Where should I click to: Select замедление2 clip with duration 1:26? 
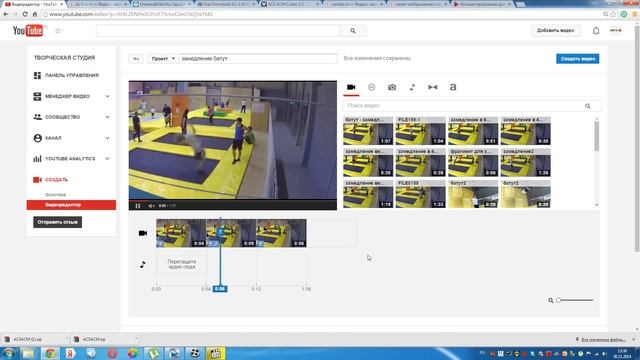point(525,162)
